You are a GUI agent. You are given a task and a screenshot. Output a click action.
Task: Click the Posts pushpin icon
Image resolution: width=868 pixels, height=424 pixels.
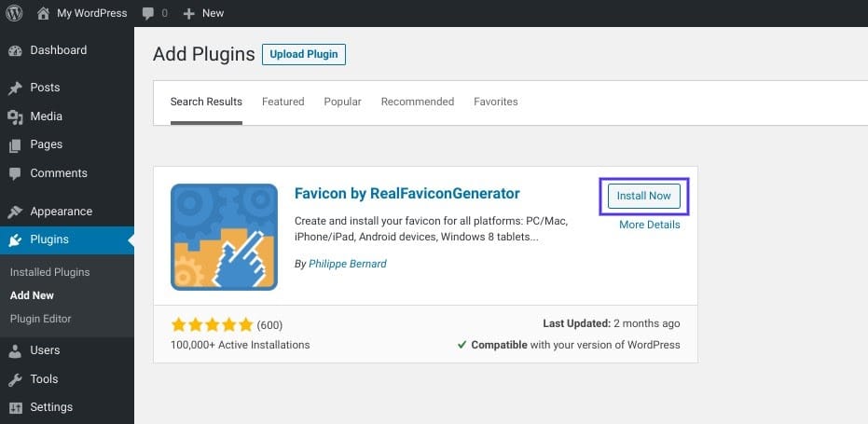[x=15, y=89]
